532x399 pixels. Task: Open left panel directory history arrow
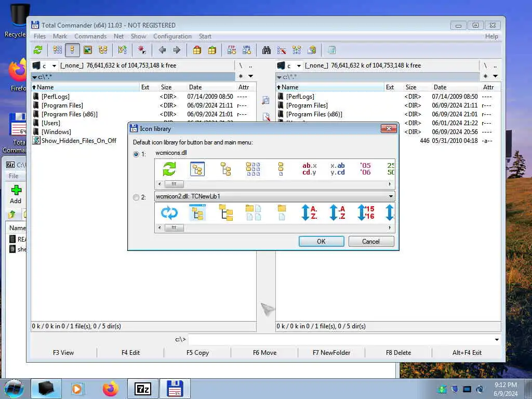[x=250, y=76]
